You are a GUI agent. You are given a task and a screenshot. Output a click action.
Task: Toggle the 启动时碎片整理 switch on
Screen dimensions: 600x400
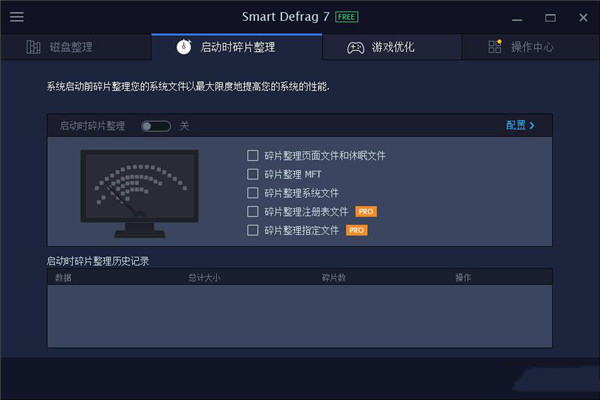156,126
